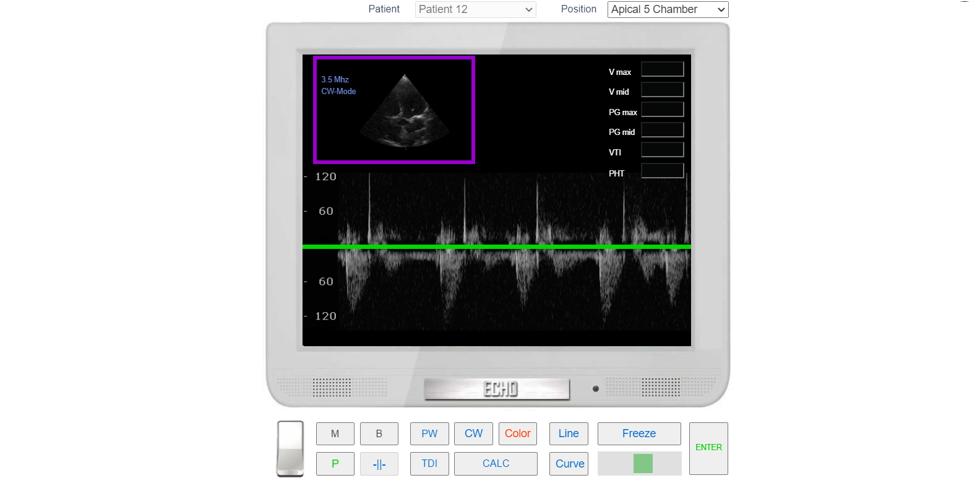Click the purple-framed B-mode echo thumbnail
Image resolution: width=980 pixels, height=483 pixels.
tap(394, 110)
